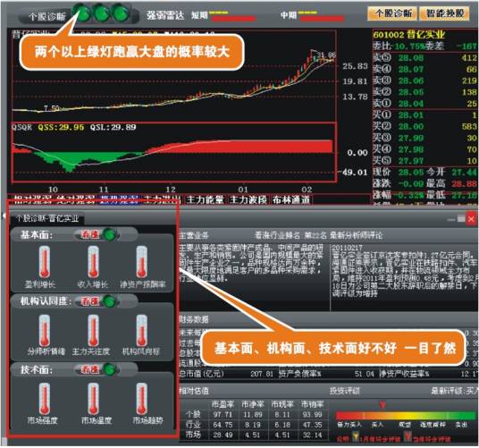The height and width of the screenshot is (448, 479).
Task: Click the 智能换股 gold button
Action: (445, 13)
